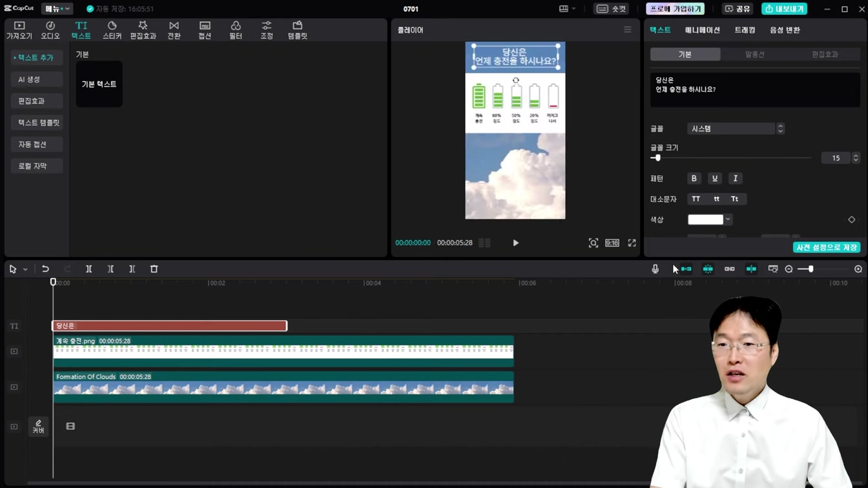Viewport: 868px width, 488px height.
Task: Select tt all lowercase option
Action: [x=716, y=199]
